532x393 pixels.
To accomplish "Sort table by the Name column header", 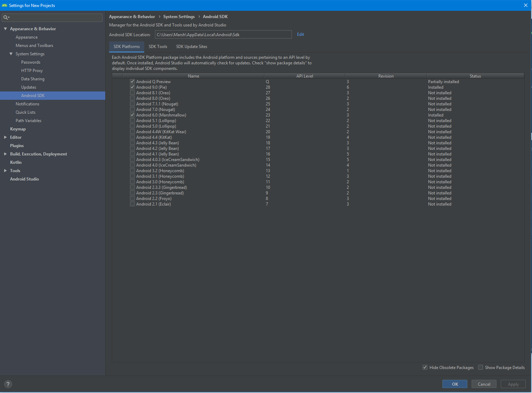I will click(194, 76).
